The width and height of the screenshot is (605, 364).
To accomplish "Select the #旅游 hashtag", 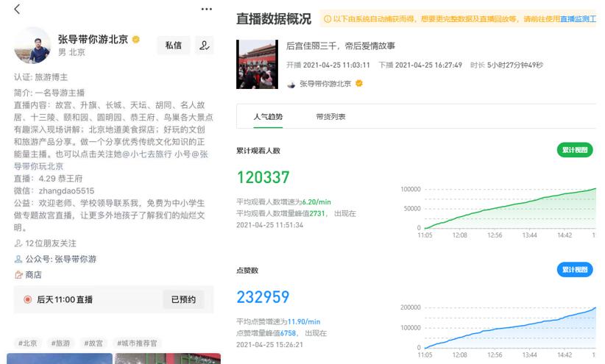I will [60, 343].
